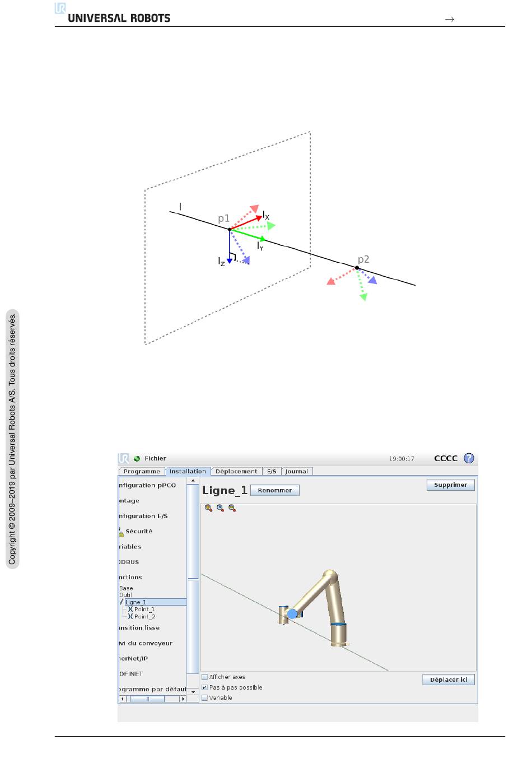Click the CCCC label in the header
The image size is (532, 777).
[446, 458]
